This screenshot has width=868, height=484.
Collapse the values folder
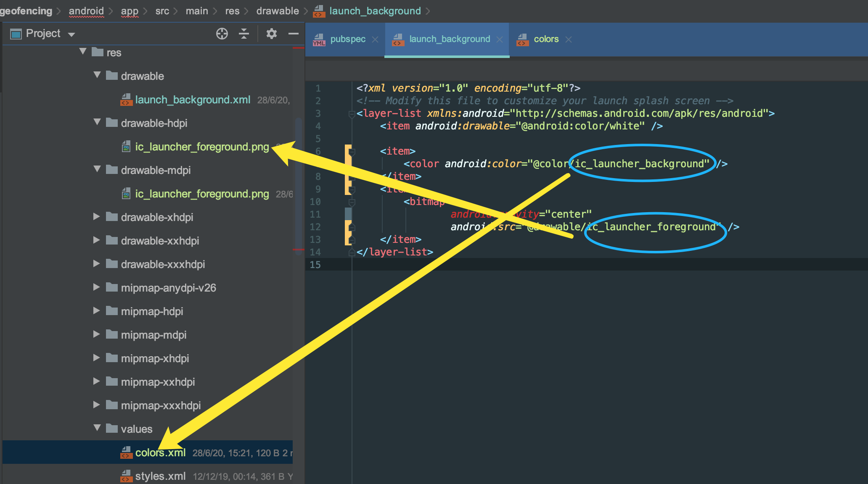tap(97, 428)
